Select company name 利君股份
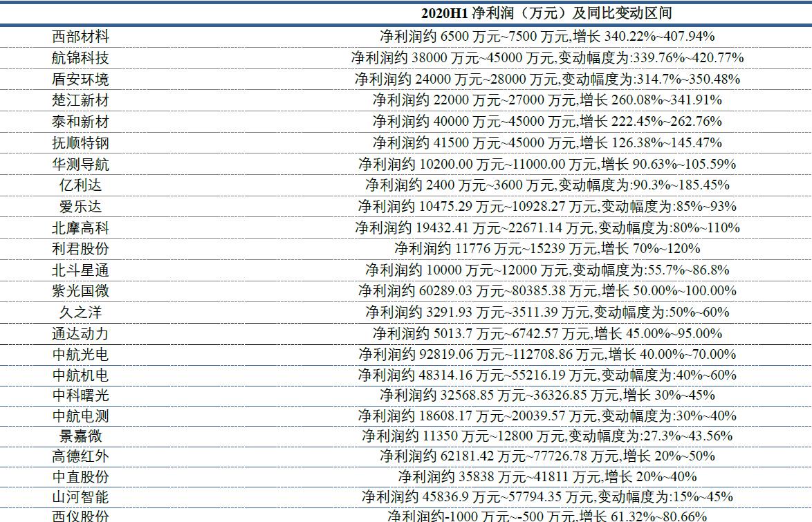Viewport: 812px width, 522px height. coord(80,249)
